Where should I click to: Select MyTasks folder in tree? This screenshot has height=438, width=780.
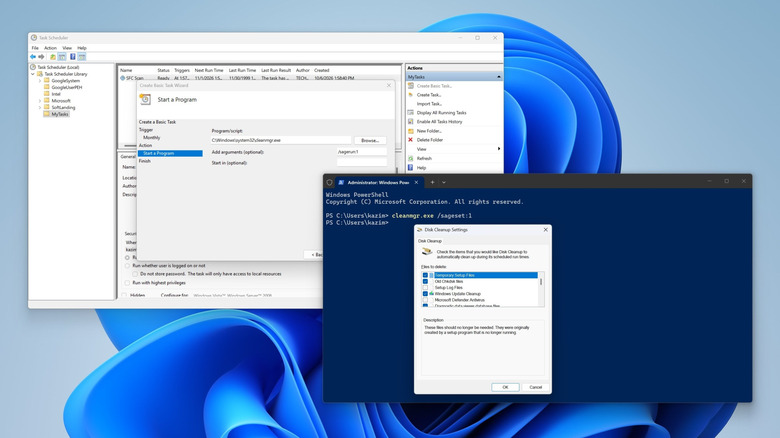pos(60,114)
